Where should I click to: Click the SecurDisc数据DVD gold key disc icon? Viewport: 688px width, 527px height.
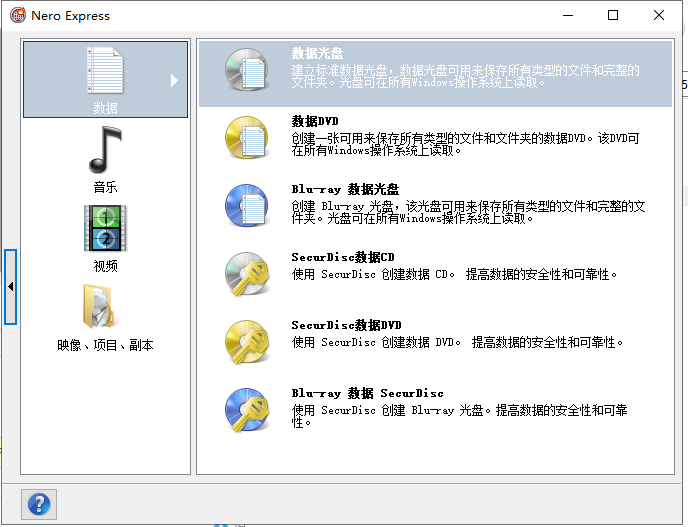pyautogui.click(x=247, y=342)
